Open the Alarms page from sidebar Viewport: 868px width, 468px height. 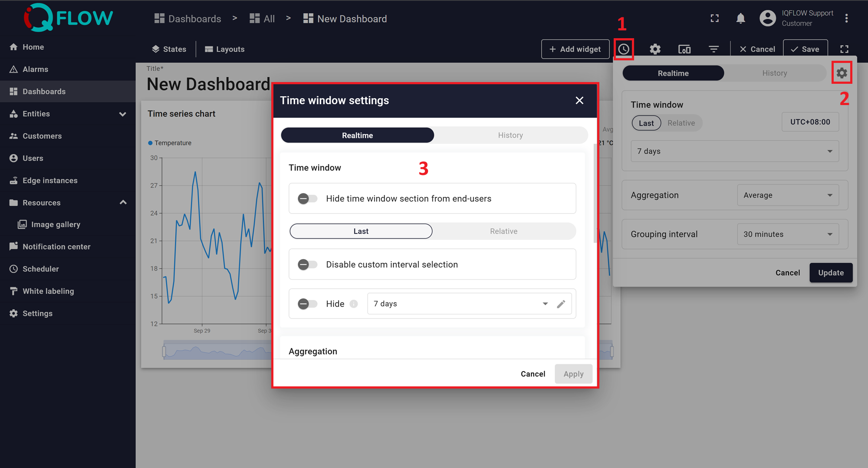(x=36, y=69)
